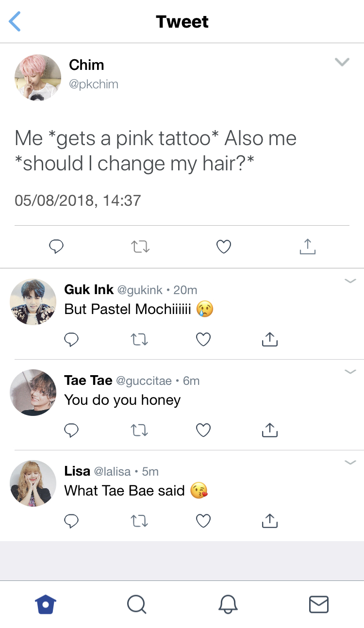Expand options chevron on Guk Ink's reply
Viewport: 364px width, 628px height.
pos(350,281)
